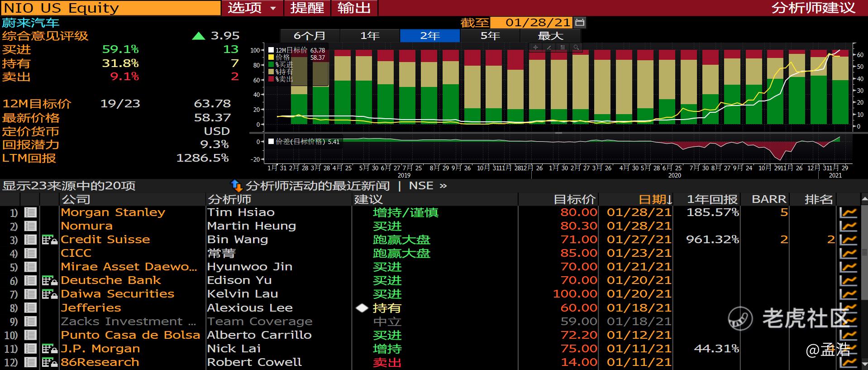Select target price 100.00 for Daiwa Securities
The width and height of the screenshot is (868, 370).
pos(575,294)
